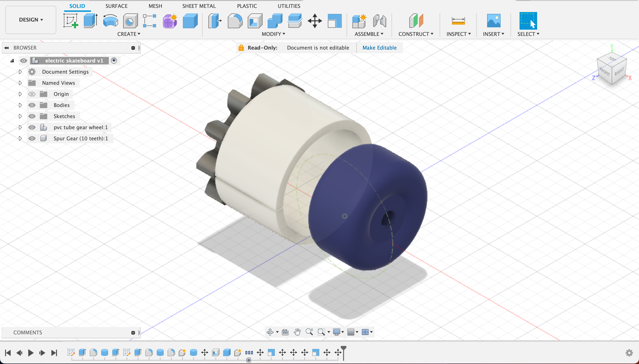
Task: Select the Extrude tool icon
Action: coord(90,21)
